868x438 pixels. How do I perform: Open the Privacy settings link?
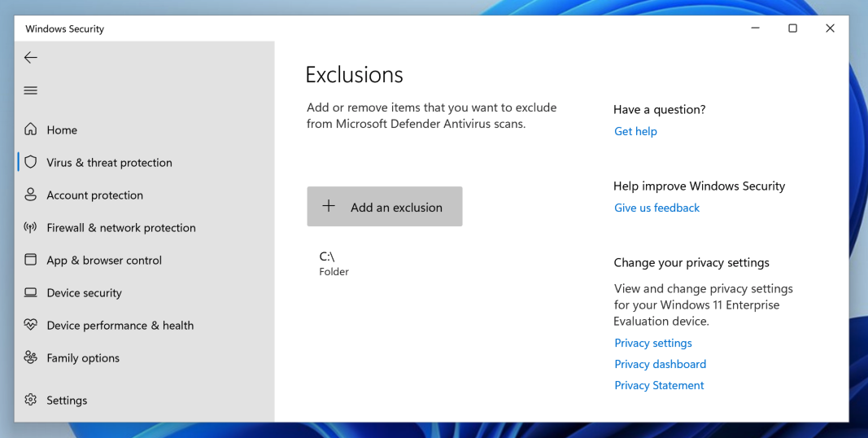point(653,343)
